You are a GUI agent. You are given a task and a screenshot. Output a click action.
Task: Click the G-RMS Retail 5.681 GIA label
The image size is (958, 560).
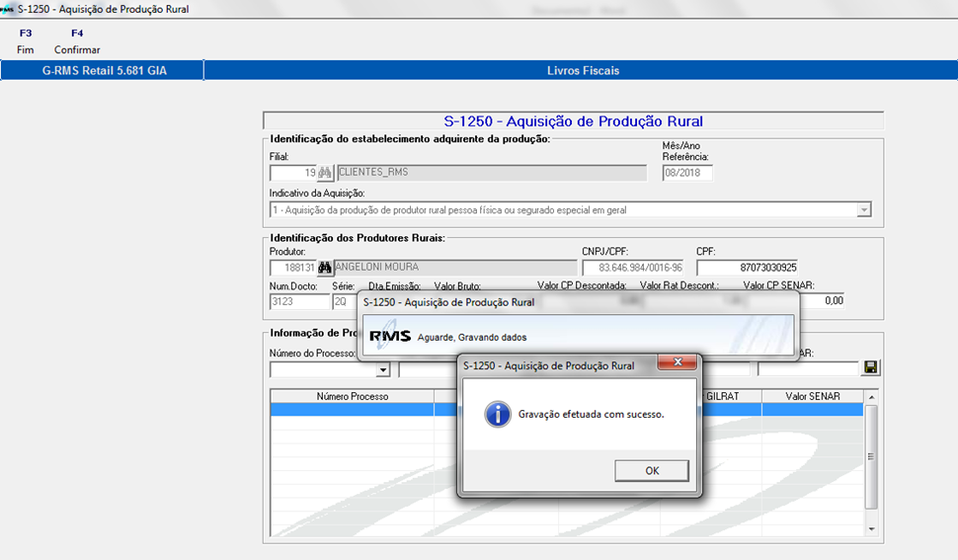click(104, 71)
